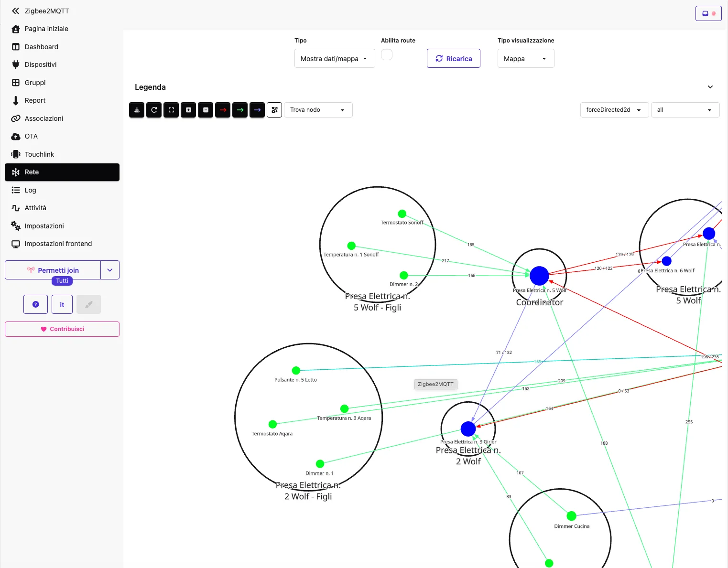Click the Coordinator blue node
This screenshot has width=728, height=568.
[x=539, y=276]
